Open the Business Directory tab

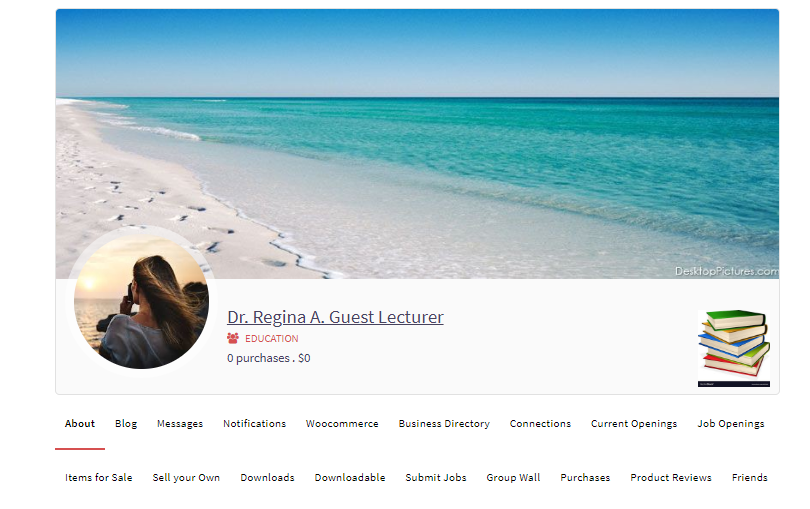point(444,424)
